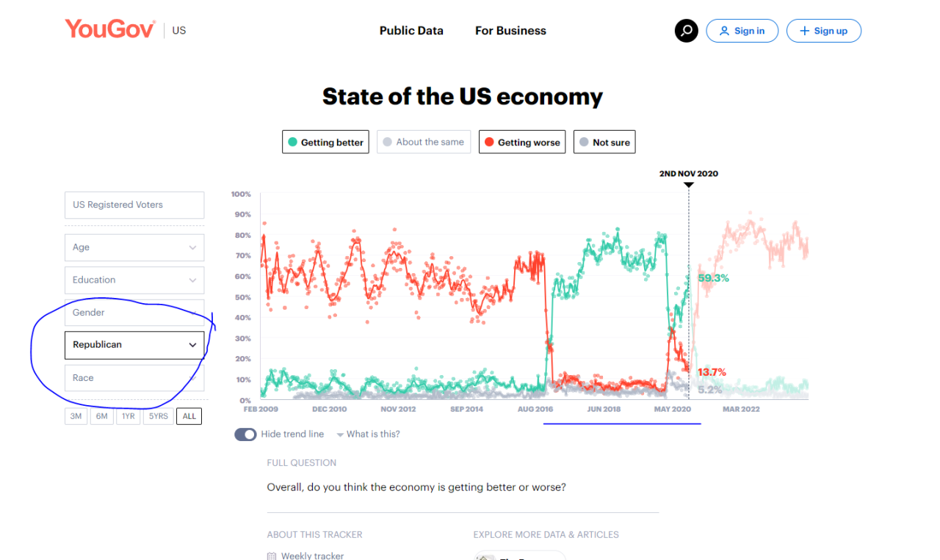Toggle the Getting better series
Screen dimensions: 940x560
click(x=325, y=142)
